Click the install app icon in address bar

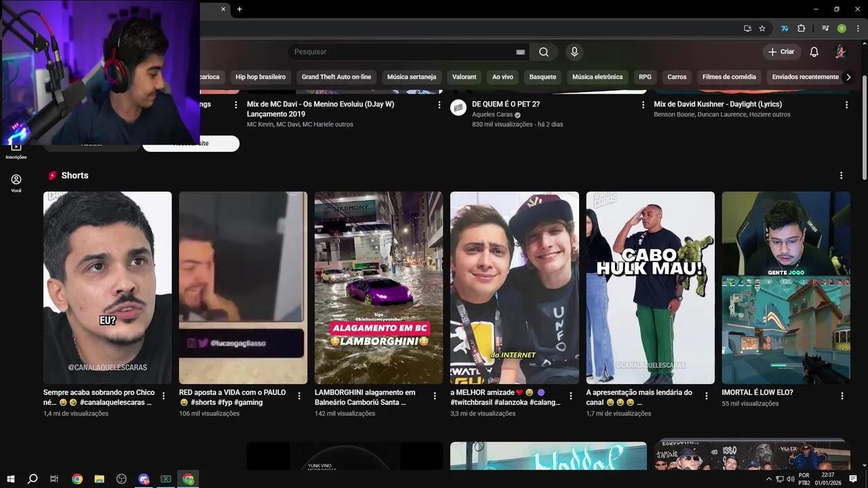pyautogui.click(x=747, y=28)
